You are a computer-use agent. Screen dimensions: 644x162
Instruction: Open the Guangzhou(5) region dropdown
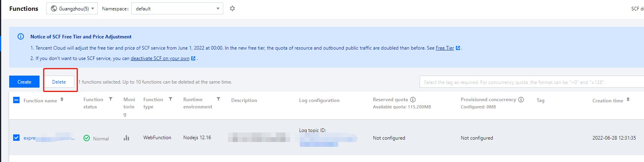[72, 8]
